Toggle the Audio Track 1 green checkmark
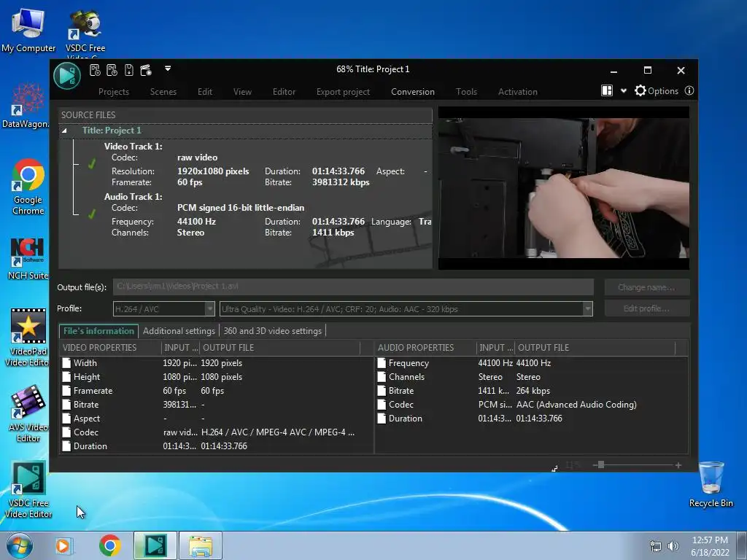This screenshot has height=560, width=747. 91,214
